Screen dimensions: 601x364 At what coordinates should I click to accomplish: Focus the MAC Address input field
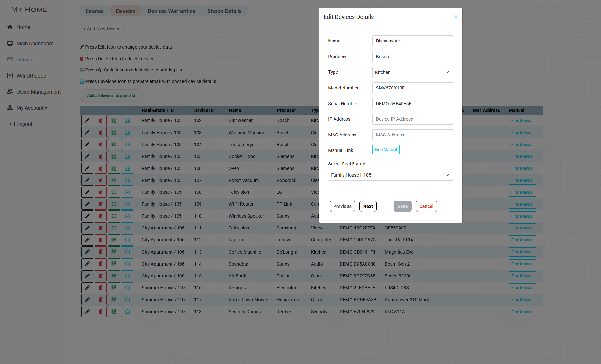click(412, 135)
